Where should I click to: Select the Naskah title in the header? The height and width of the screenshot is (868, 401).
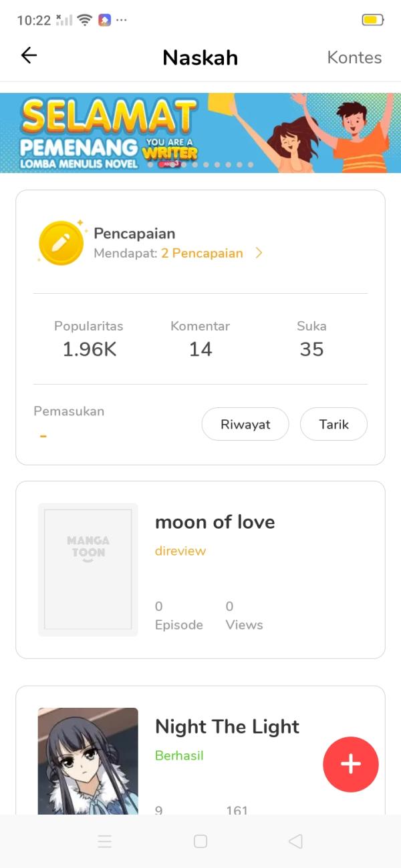[x=200, y=57]
